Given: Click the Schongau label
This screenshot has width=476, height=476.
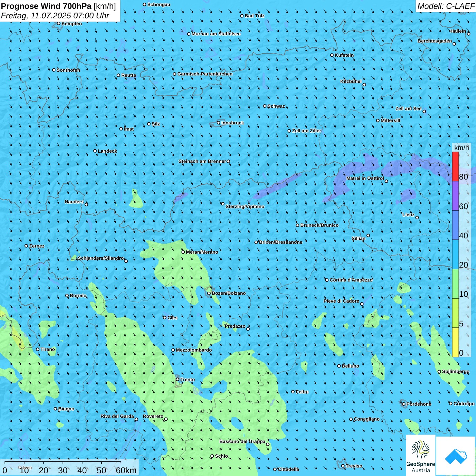Looking at the screenshot, I should pos(158,4).
